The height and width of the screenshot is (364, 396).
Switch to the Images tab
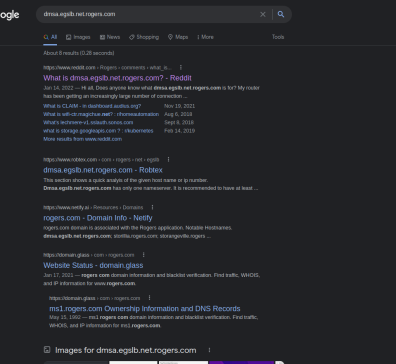point(78,37)
